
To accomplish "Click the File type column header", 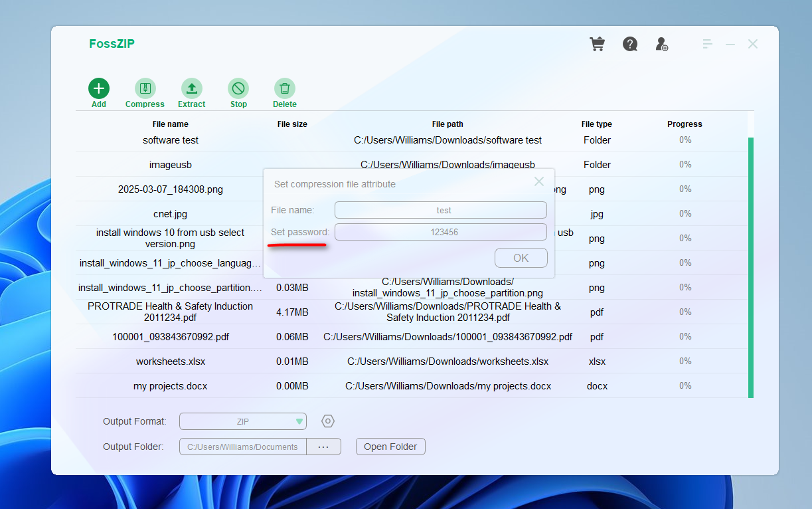I will (x=597, y=124).
